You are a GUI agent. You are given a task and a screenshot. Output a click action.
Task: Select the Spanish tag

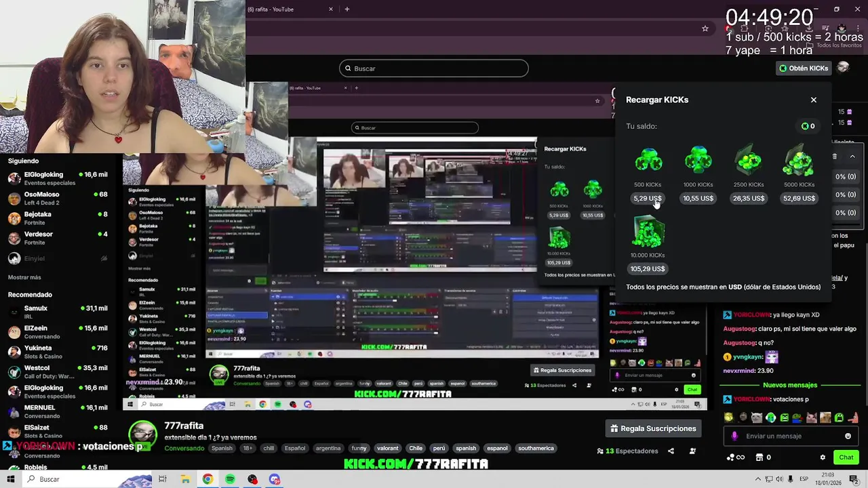click(222, 448)
